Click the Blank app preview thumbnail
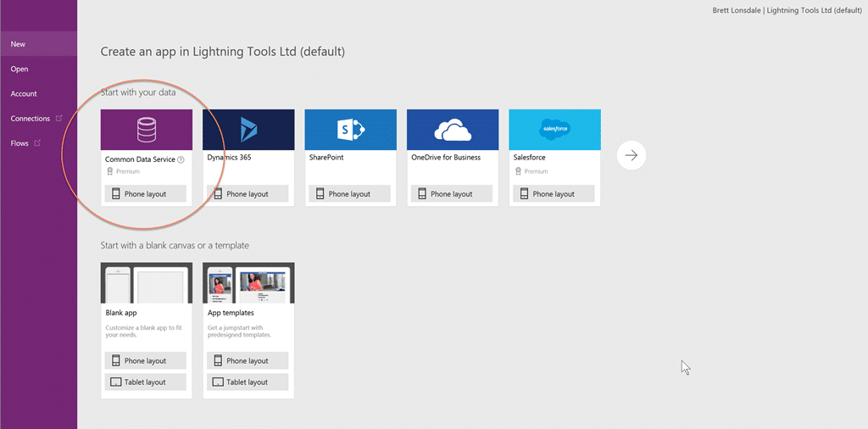The width and height of the screenshot is (868, 429). tap(147, 283)
